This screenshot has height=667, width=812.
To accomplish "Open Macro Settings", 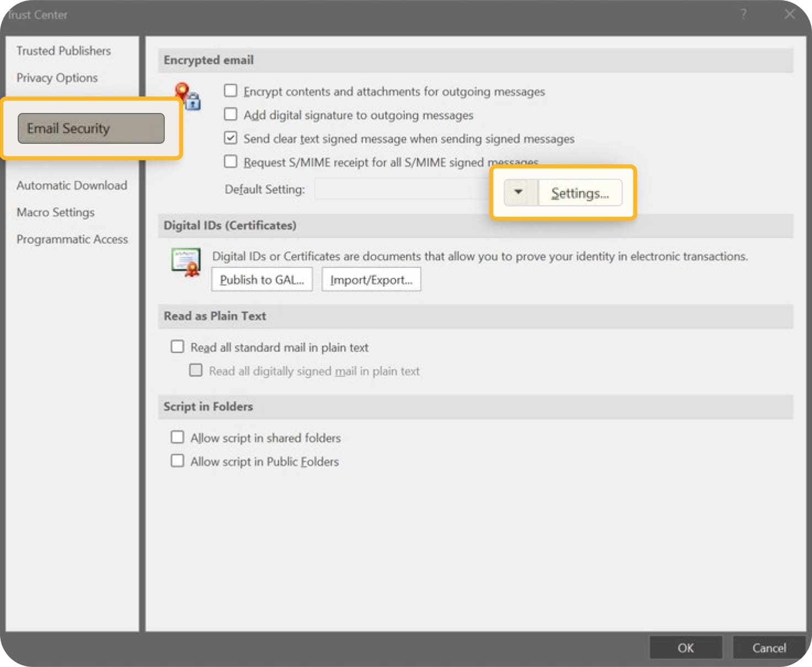I will point(55,212).
